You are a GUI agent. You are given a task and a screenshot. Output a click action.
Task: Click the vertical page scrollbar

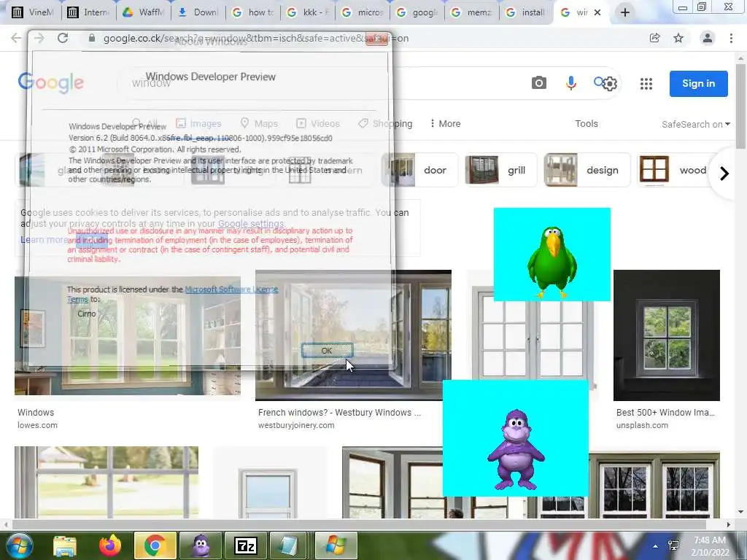point(740,105)
